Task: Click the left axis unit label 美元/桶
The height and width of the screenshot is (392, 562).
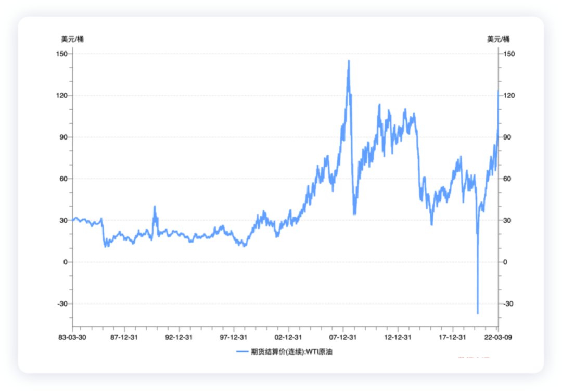Action: 72,39
